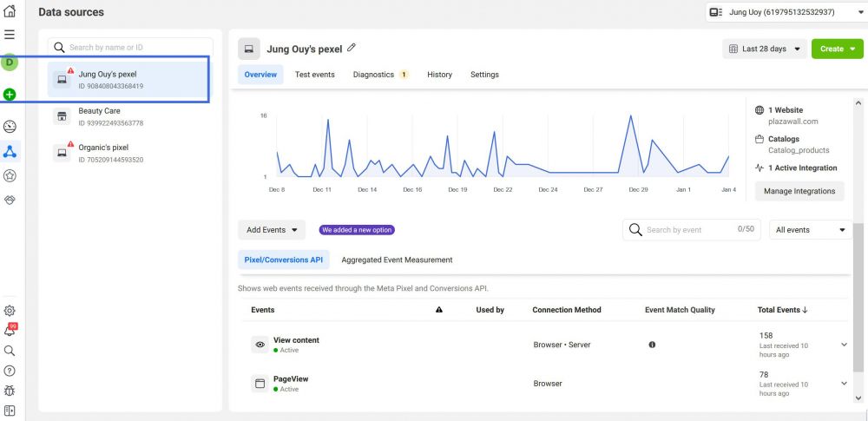The image size is (868, 421).
Task: Click the plazawall.com website text
Action: tap(792, 122)
